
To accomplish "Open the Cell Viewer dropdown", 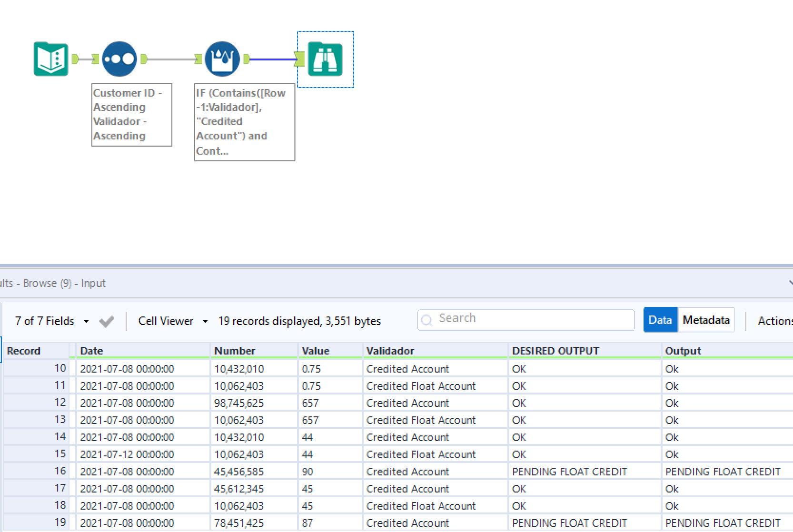I will 205,321.
